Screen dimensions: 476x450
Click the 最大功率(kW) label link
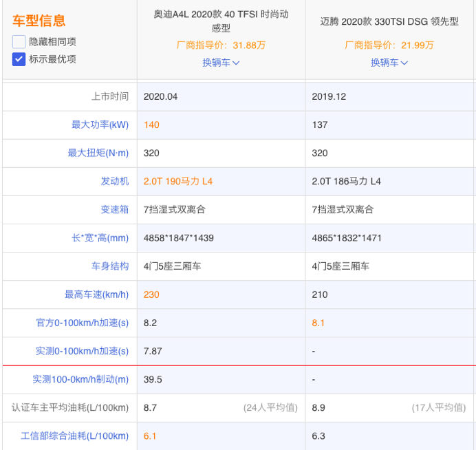pyautogui.click(x=100, y=125)
